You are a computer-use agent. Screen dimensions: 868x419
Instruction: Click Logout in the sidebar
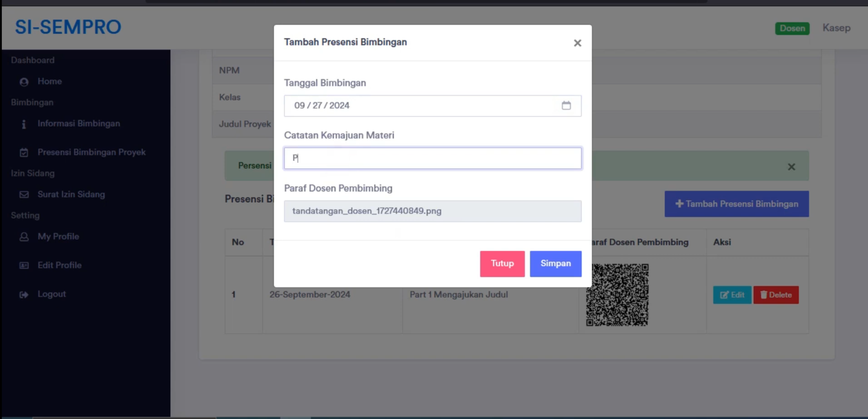coord(52,294)
